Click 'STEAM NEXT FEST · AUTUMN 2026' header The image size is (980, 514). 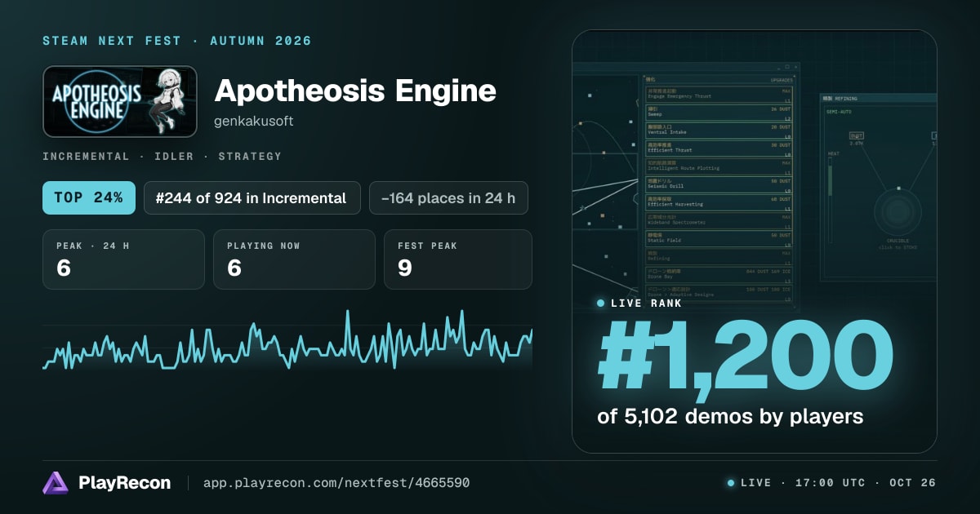coord(177,41)
